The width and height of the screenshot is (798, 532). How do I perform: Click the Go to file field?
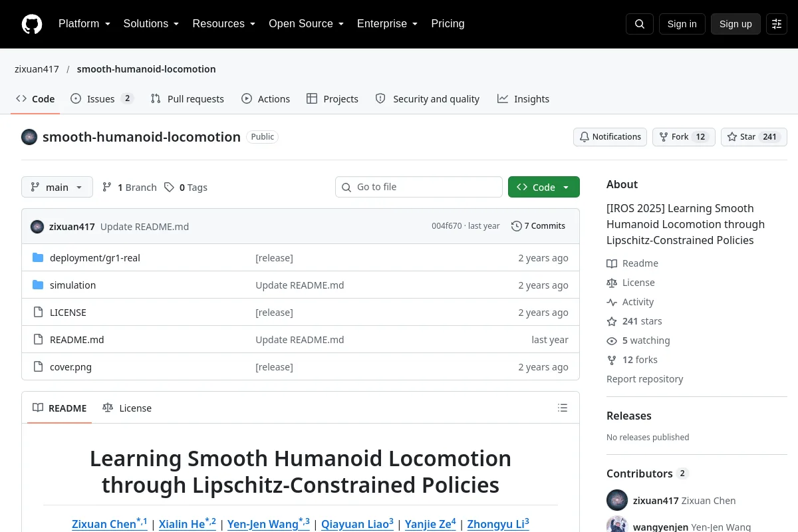tap(419, 187)
